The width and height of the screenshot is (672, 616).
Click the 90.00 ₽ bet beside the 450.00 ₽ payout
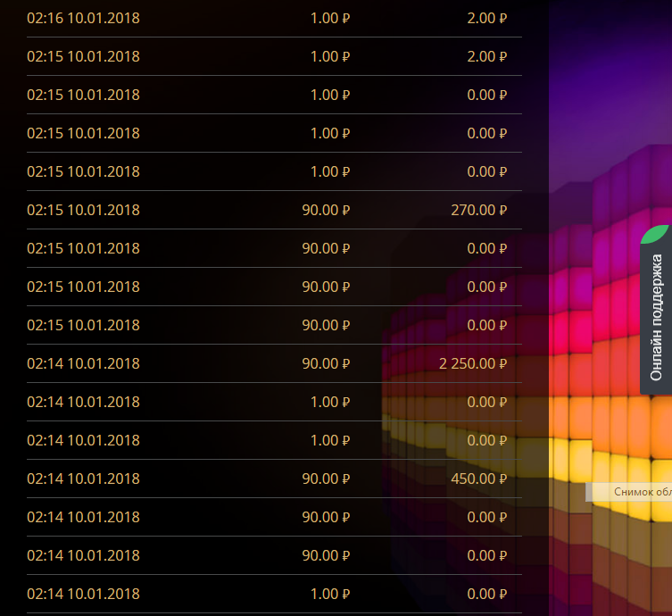pyautogui.click(x=326, y=479)
